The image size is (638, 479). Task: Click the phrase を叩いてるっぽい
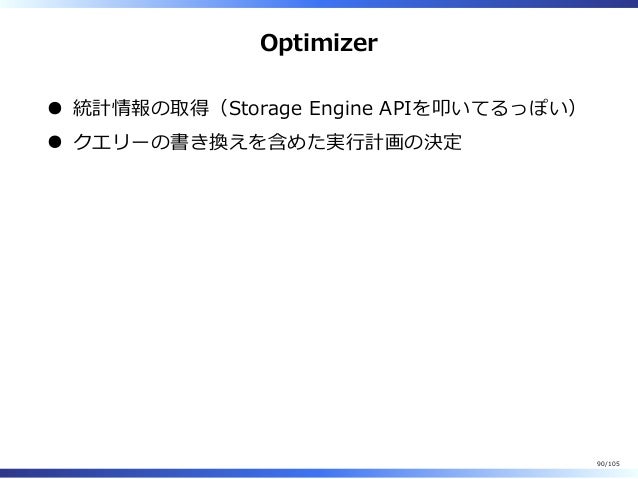click(489, 108)
